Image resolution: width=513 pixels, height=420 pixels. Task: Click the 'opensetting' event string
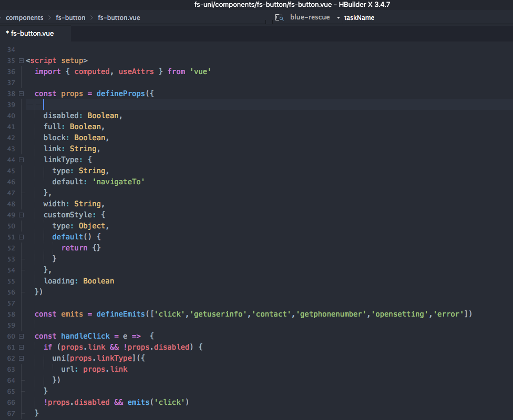click(x=399, y=314)
